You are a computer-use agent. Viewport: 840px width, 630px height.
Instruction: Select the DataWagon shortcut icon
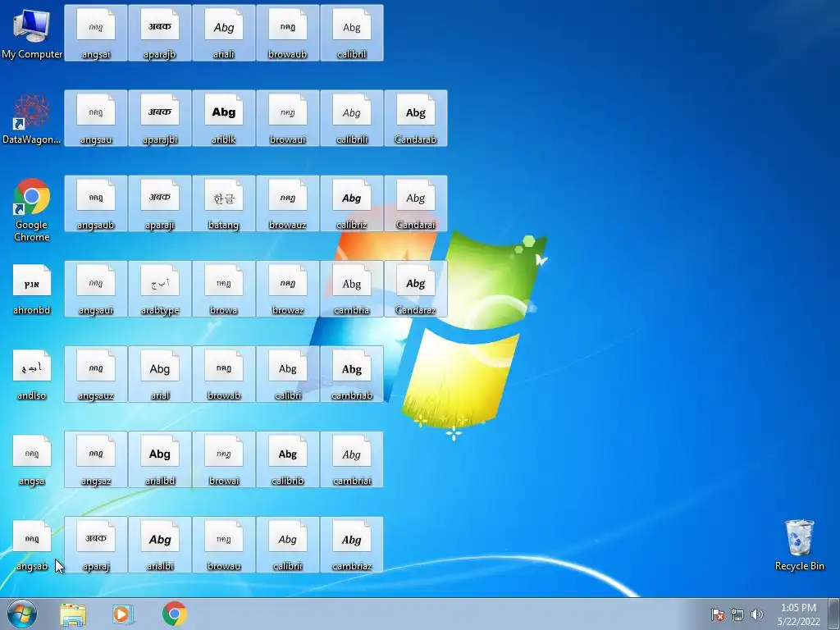(32, 118)
